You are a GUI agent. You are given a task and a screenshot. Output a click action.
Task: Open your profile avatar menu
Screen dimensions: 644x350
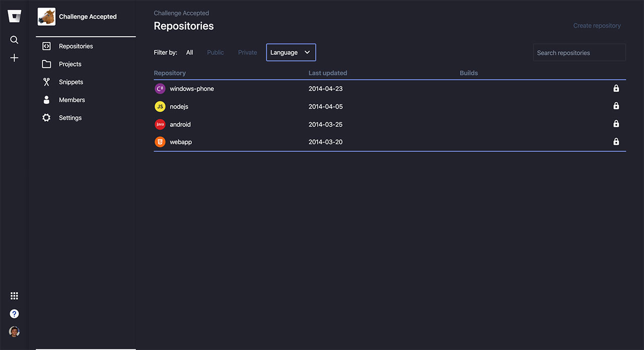[x=14, y=331]
